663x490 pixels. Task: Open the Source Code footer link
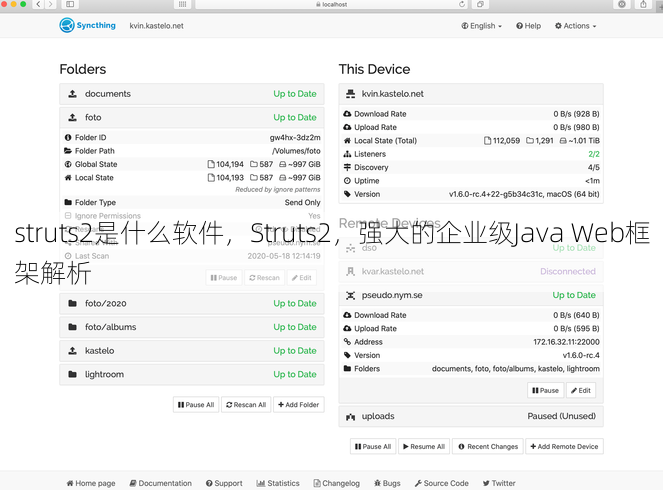pyautogui.click(x=441, y=483)
